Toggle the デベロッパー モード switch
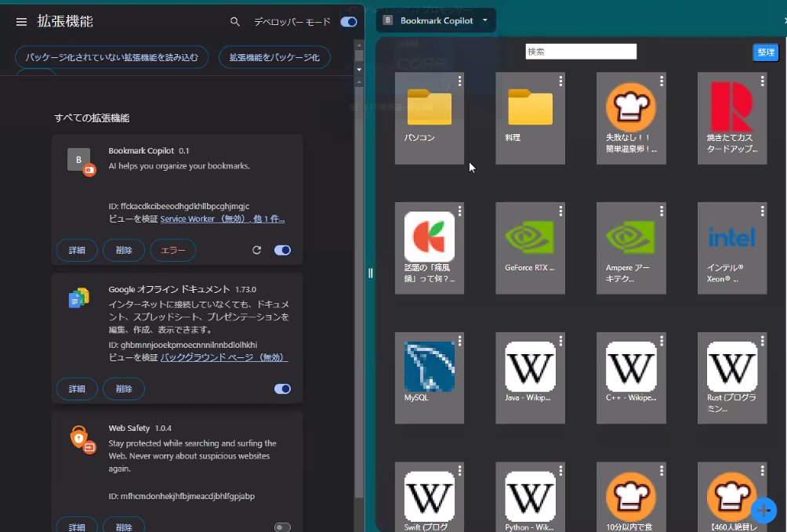Image resolution: width=787 pixels, height=532 pixels. pyautogui.click(x=348, y=22)
